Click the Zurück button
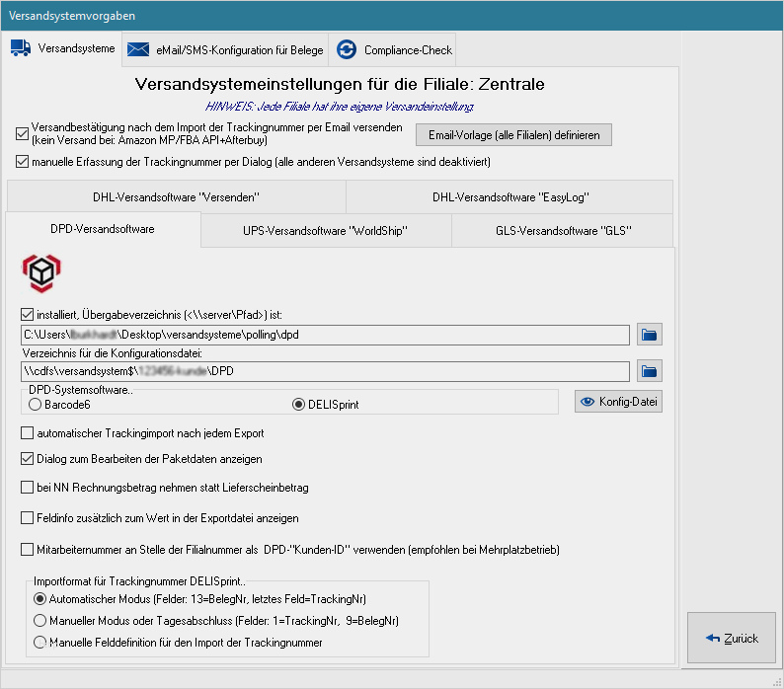The width and height of the screenshot is (784, 689). pos(732,638)
